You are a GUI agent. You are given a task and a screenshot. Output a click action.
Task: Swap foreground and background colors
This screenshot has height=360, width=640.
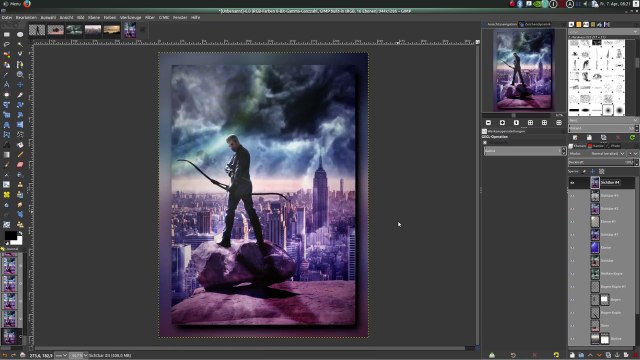[20, 233]
